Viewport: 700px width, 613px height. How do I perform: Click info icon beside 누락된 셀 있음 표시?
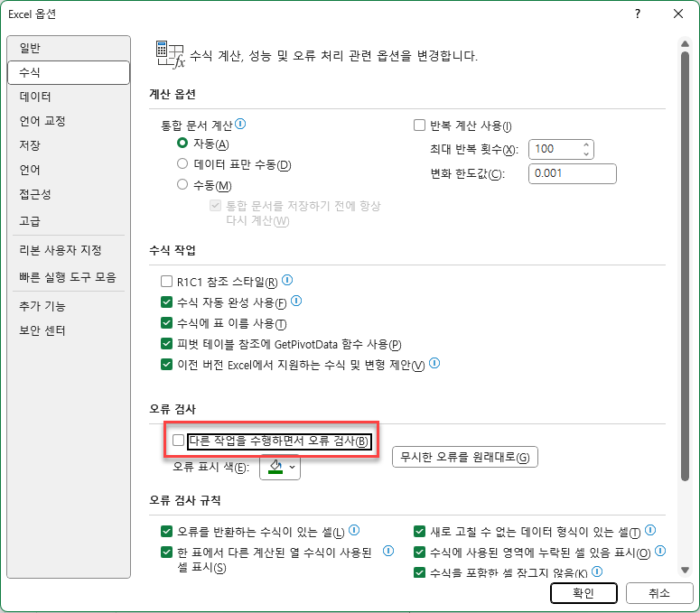tap(660, 552)
